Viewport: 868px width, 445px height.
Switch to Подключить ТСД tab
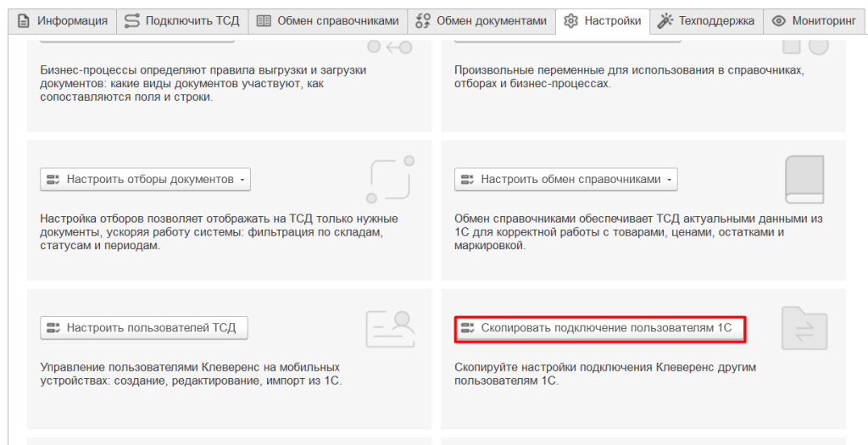[182, 21]
